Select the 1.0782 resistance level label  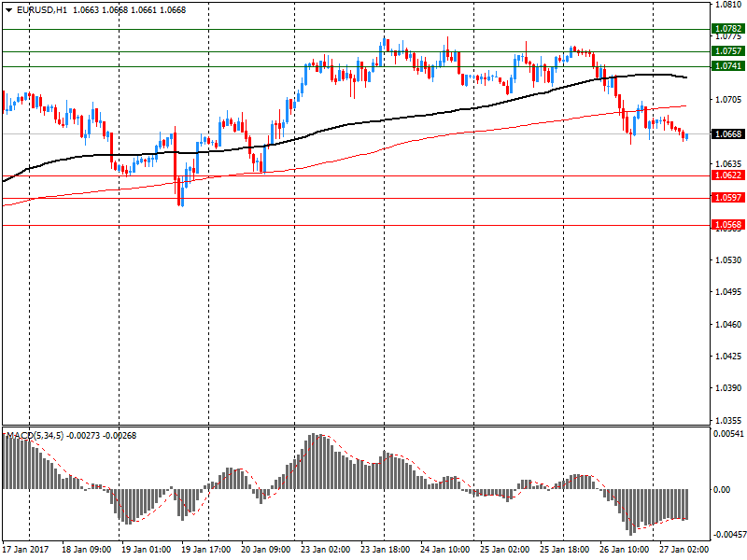[728, 29]
